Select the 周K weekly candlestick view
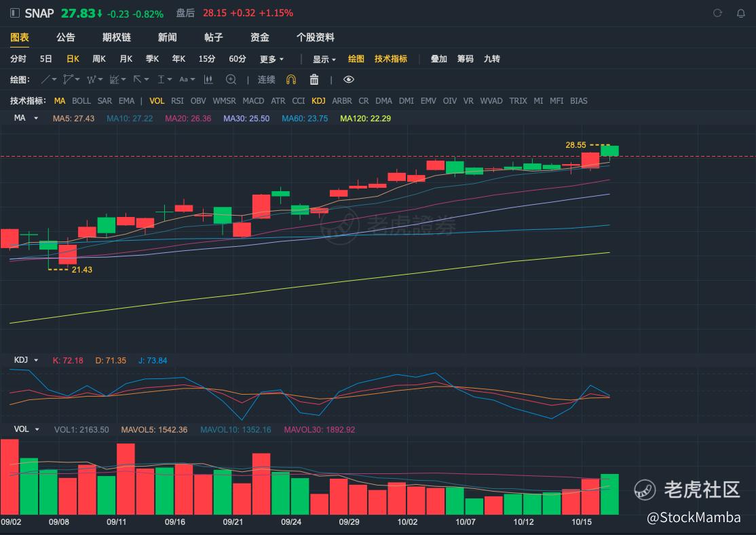 [99, 59]
